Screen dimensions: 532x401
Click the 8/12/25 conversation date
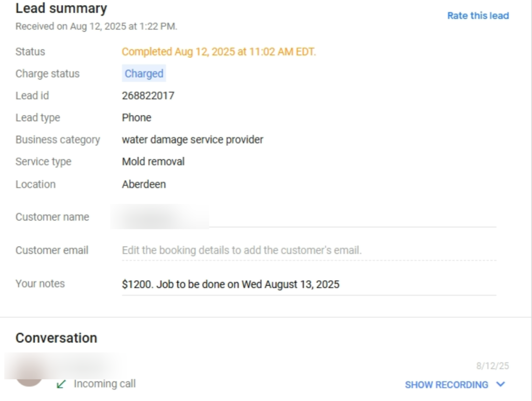[493, 366]
